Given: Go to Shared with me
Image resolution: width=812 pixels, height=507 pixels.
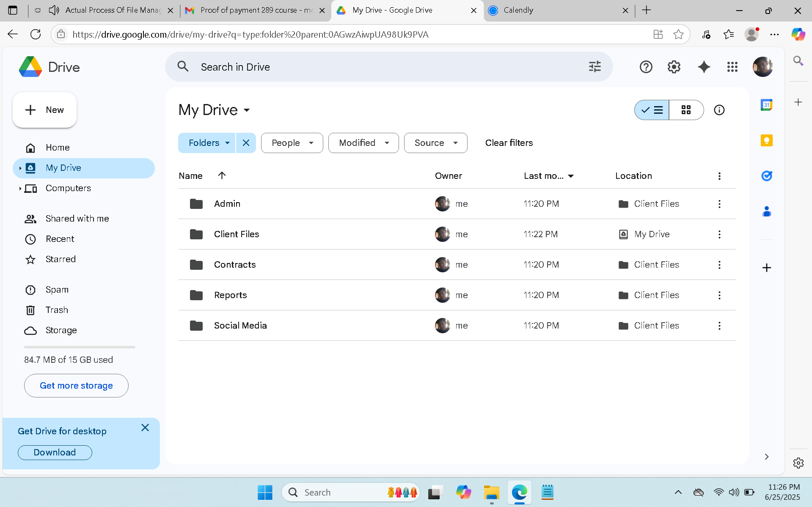Looking at the screenshot, I should (77, 219).
